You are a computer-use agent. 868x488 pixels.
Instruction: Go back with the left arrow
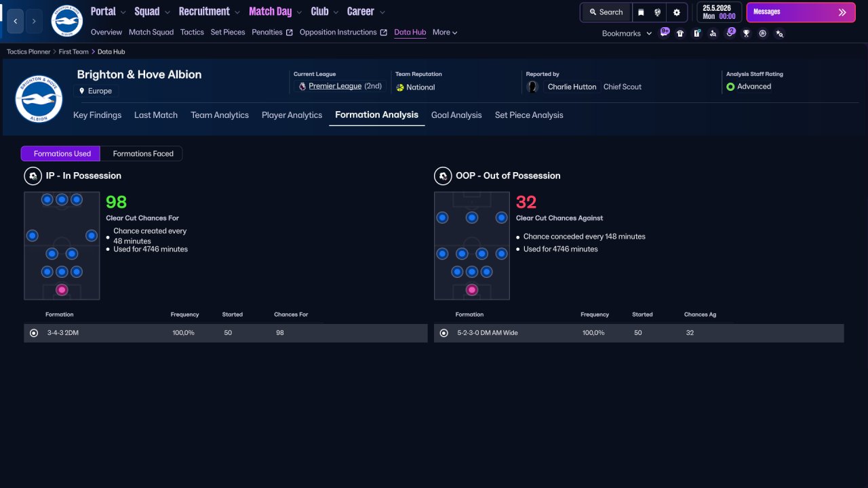pyautogui.click(x=16, y=21)
